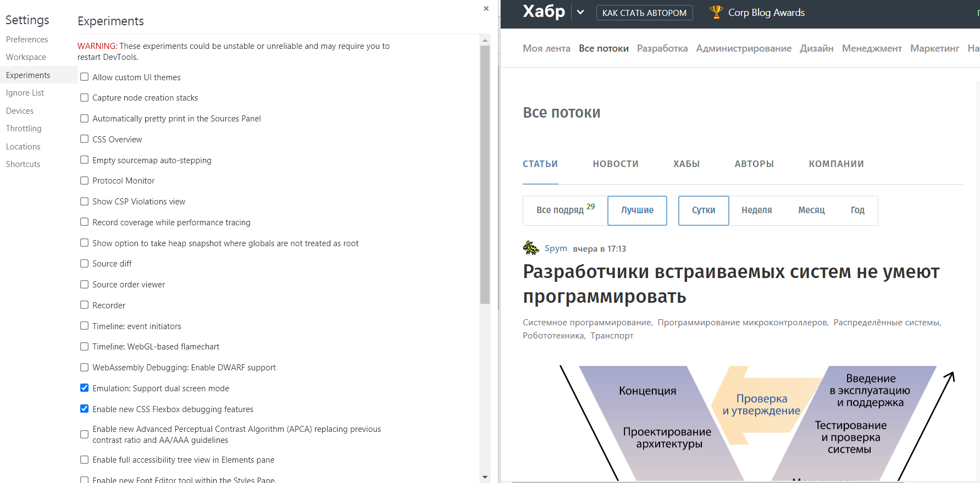
Task: Switch to НОВОСТИ tab
Action: pos(616,164)
